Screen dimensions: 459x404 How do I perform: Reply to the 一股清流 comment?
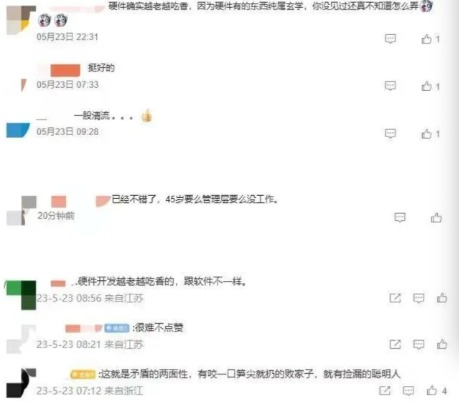pyautogui.click(x=390, y=134)
